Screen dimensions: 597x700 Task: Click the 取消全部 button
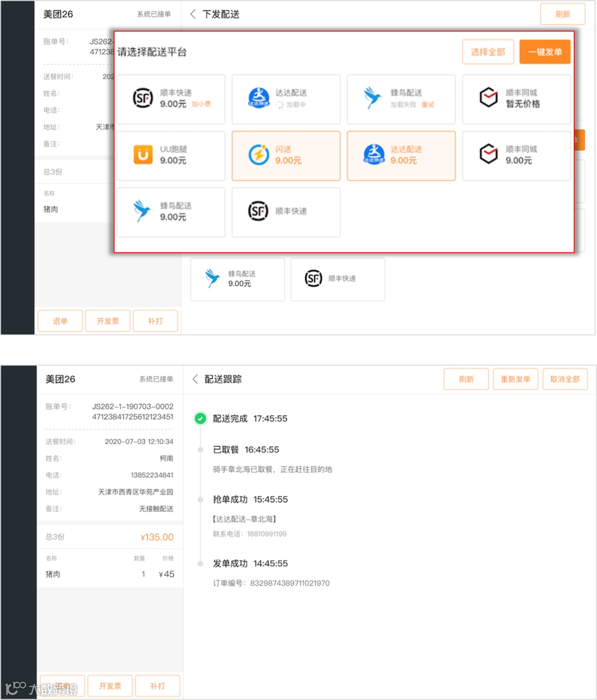pyautogui.click(x=565, y=379)
